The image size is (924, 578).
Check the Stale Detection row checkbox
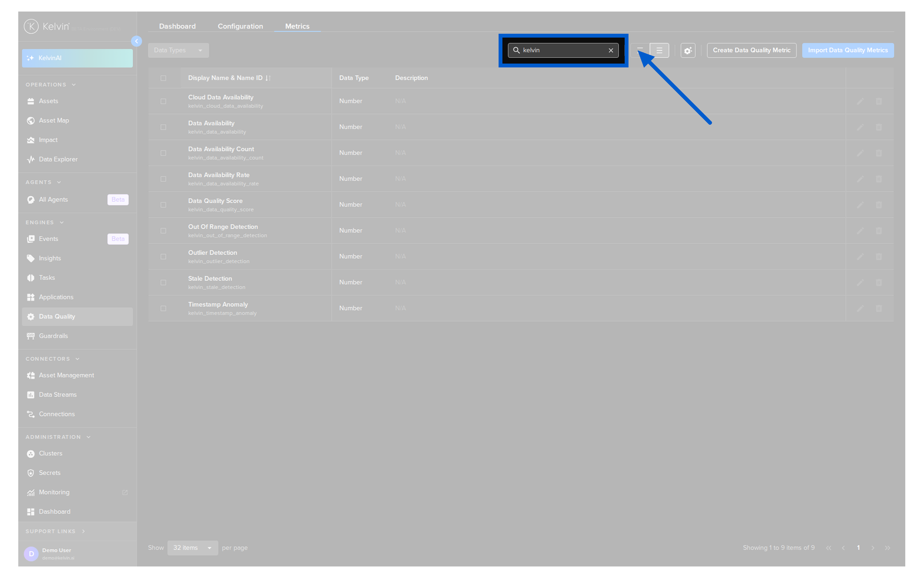click(x=163, y=283)
